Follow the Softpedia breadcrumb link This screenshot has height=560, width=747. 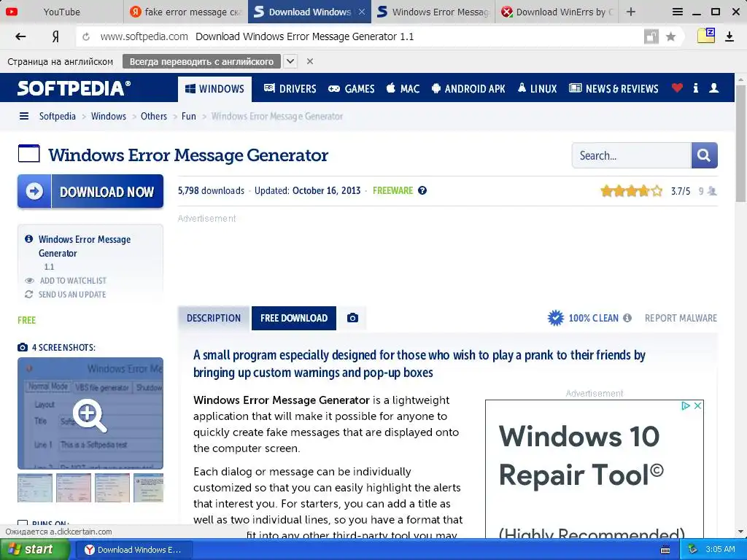coord(57,116)
